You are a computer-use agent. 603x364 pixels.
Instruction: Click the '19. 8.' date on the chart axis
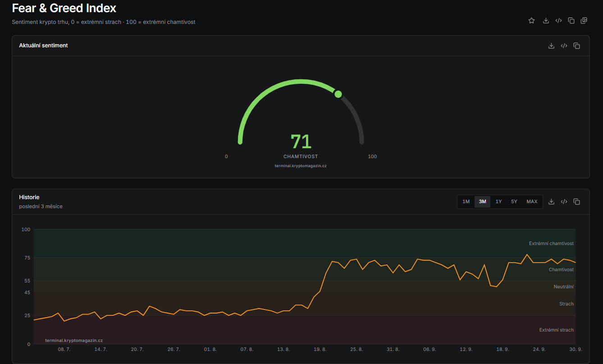click(x=320, y=349)
